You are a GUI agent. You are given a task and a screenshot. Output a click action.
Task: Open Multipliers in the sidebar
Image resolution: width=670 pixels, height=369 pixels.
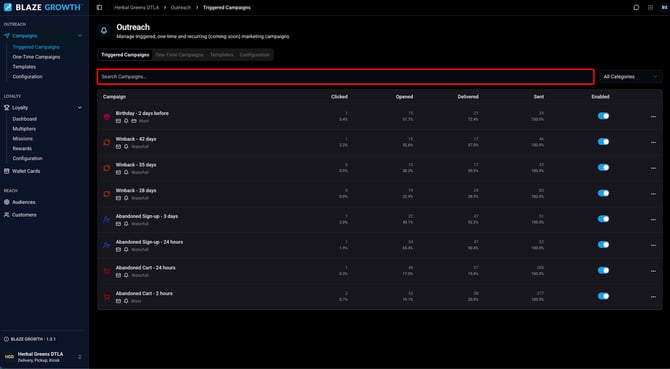coord(24,129)
